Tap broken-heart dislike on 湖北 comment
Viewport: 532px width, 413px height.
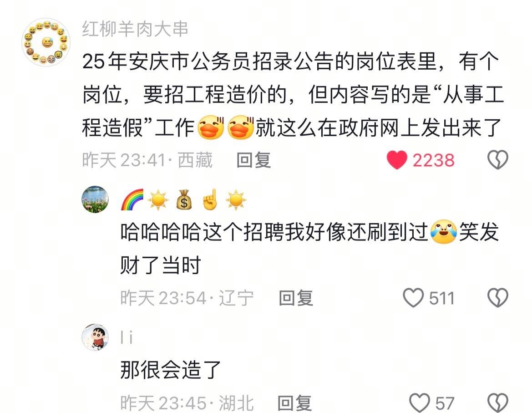[497, 403]
